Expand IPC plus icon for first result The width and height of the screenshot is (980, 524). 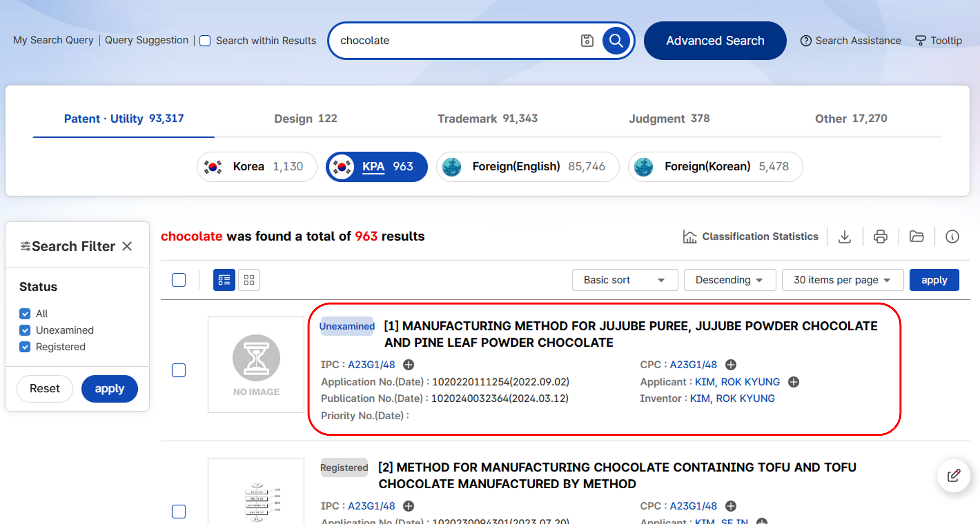coord(408,365)
